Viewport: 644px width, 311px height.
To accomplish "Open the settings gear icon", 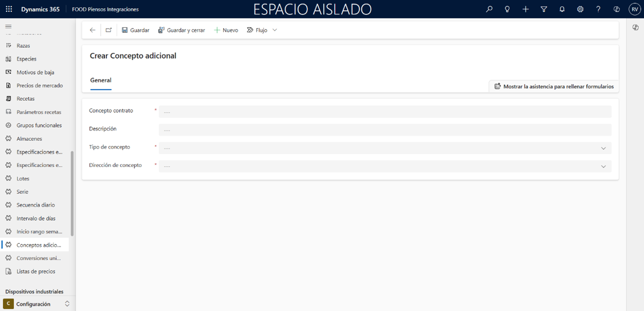I will tap(580, 9).
